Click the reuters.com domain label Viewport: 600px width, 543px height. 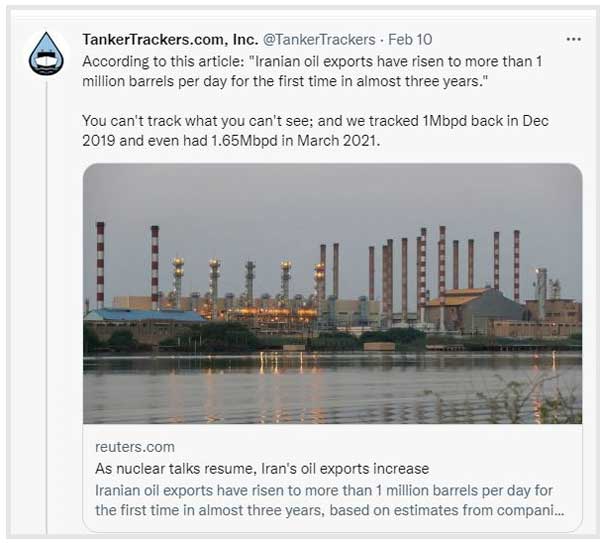point(134,447)
